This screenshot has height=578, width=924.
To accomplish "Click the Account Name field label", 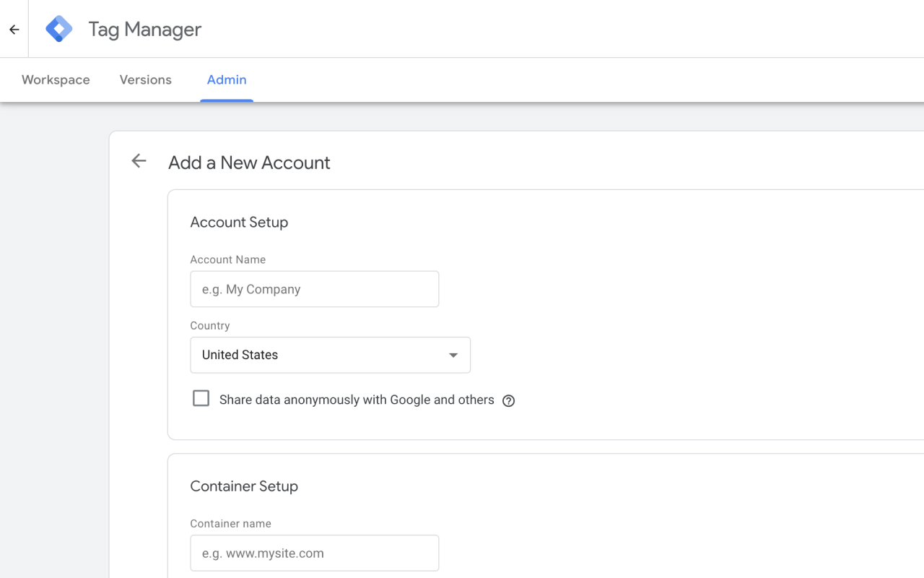I will tap(227, 259).
